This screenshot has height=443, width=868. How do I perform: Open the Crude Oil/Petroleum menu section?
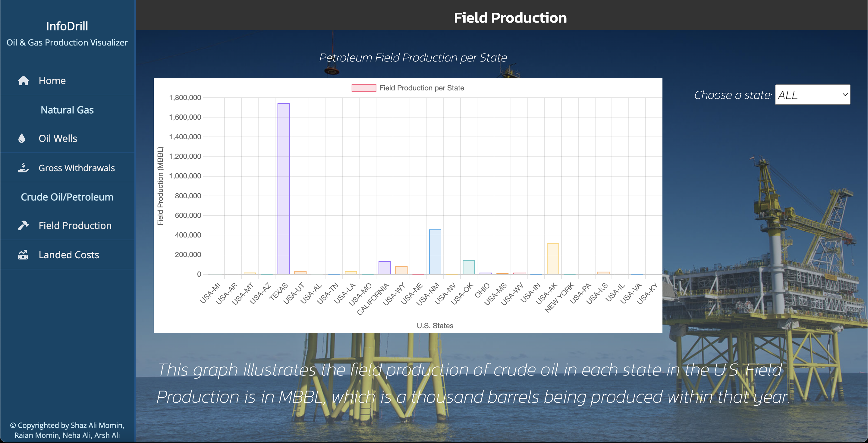[x=67, y=197]
